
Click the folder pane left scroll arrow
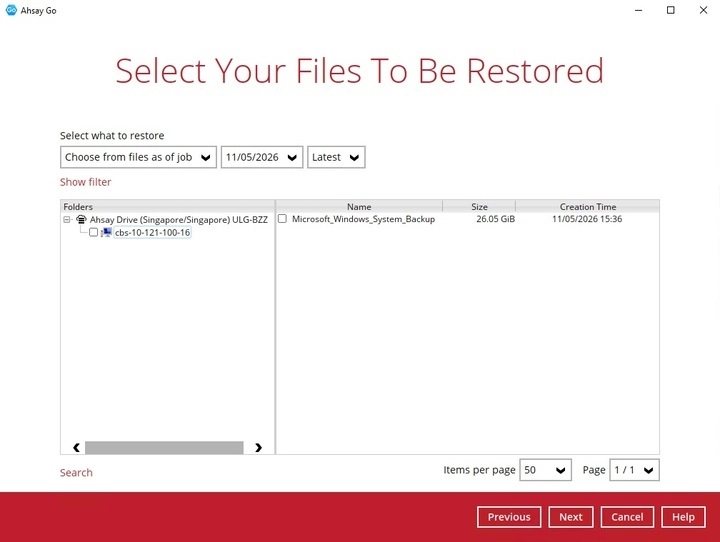pos(76,447)
